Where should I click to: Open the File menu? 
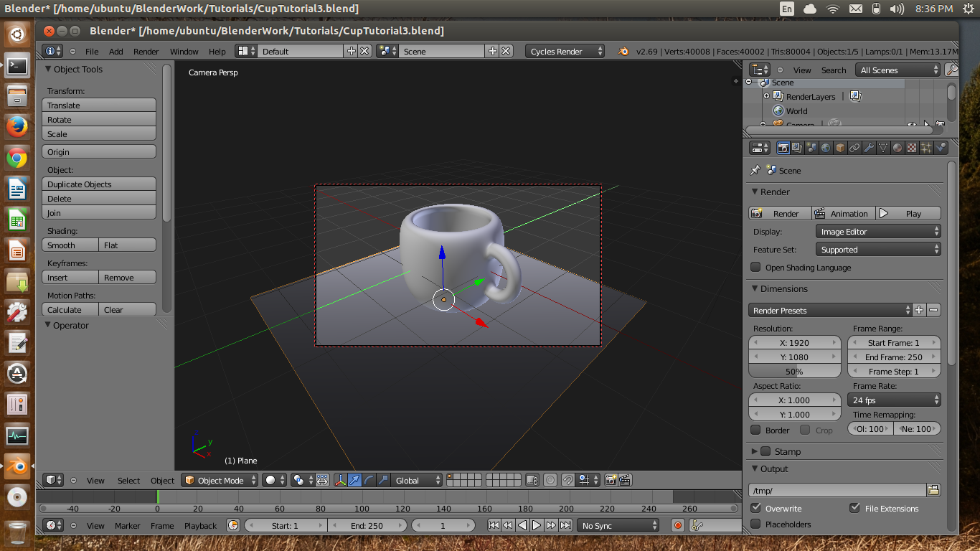pos(92,52)
